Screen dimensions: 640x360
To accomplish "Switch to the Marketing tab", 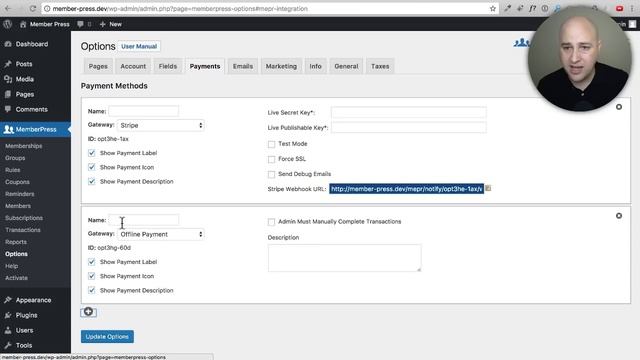I will pyautogui.click(x=281, y=66).
